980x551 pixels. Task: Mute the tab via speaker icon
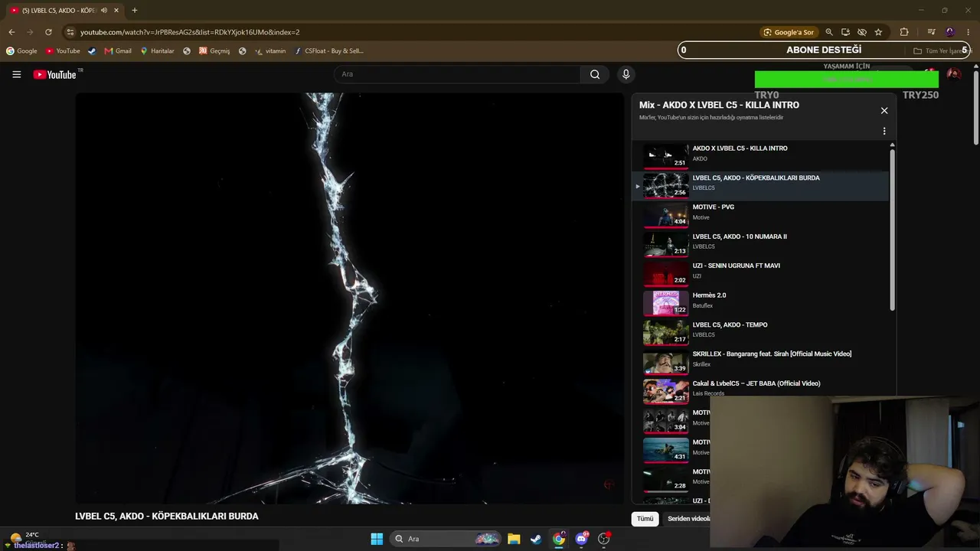click(x=104, y=11)
